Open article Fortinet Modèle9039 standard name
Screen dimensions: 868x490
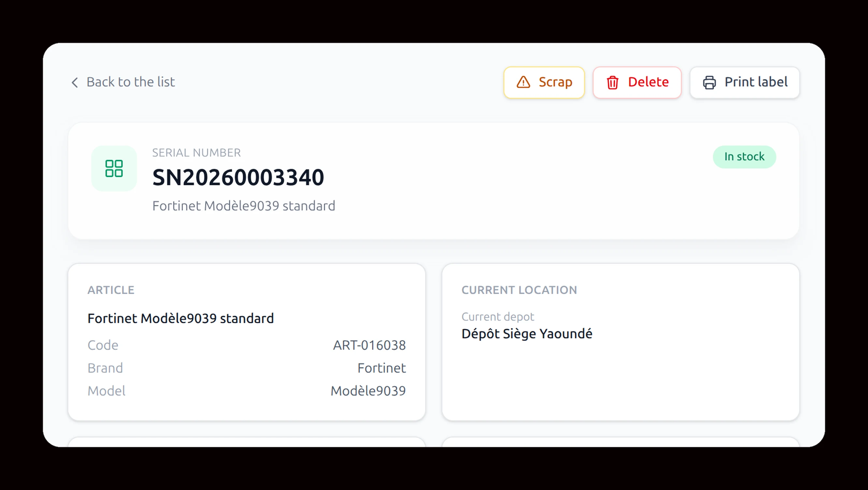coord(181,318)
